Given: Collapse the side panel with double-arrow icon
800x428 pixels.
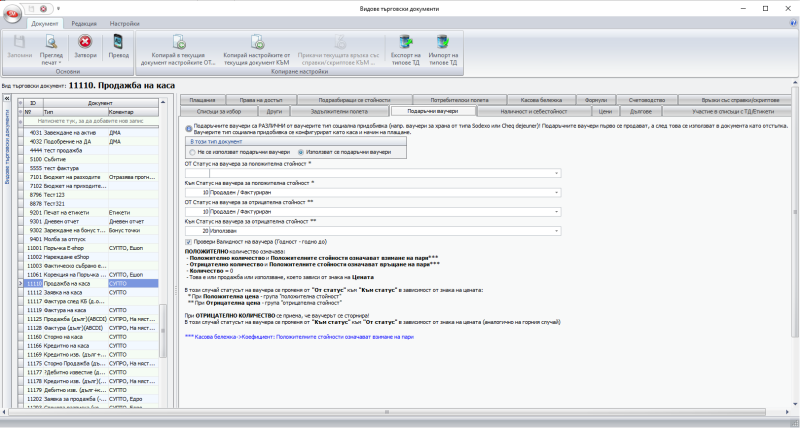Looking at the screenshot, I should click(7, 99).
